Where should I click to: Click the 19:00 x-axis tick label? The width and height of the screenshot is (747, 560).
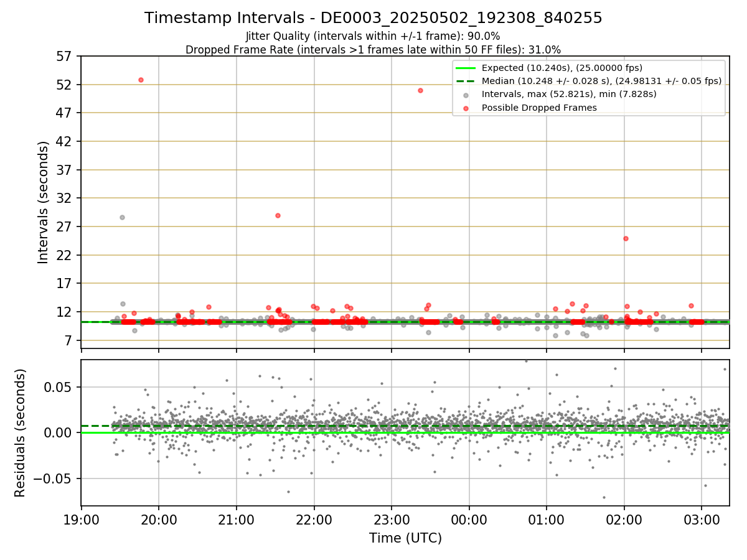(81, 519)
